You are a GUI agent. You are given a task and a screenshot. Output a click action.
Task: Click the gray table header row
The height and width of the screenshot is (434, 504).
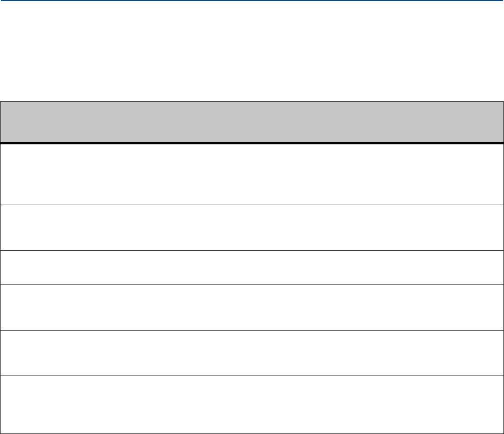coord(252,122)
